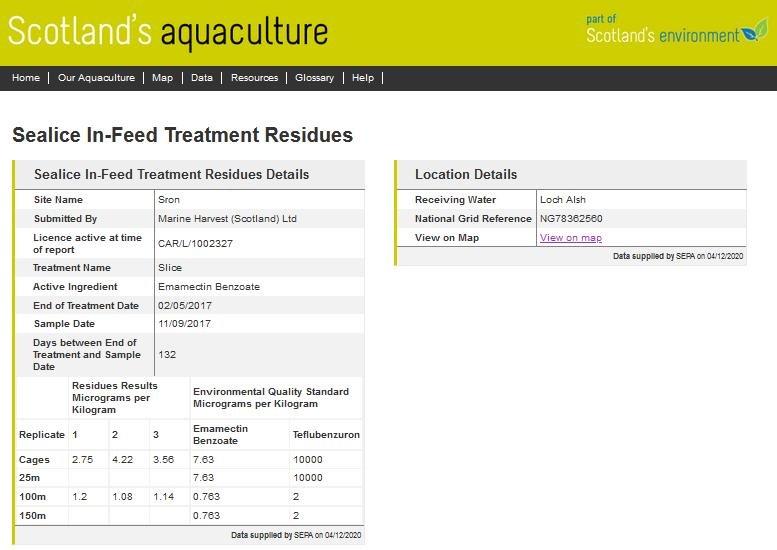
Task: Open the Resources navigation link
Action: 254,78
